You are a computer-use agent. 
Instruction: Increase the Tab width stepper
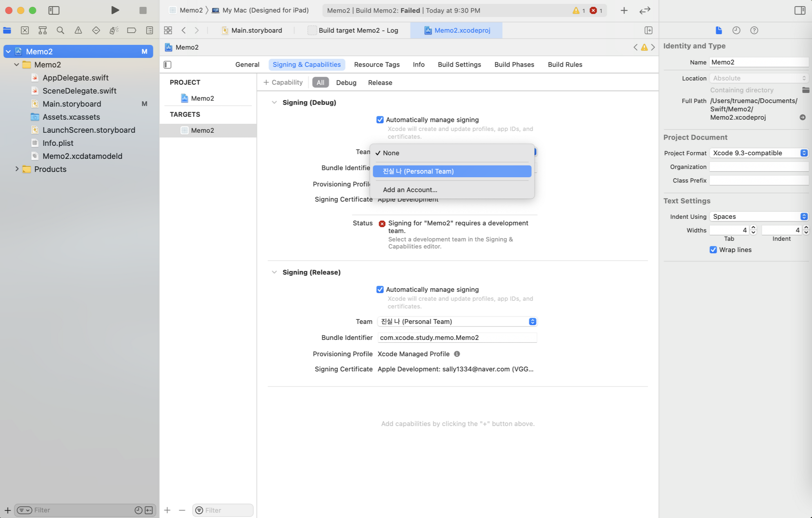[753, 228]
